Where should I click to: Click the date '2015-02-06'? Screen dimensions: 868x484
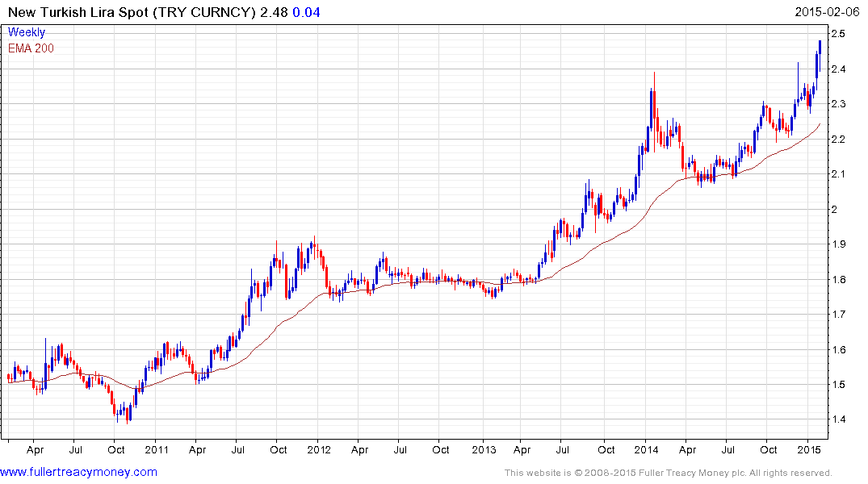click(827, 12)
